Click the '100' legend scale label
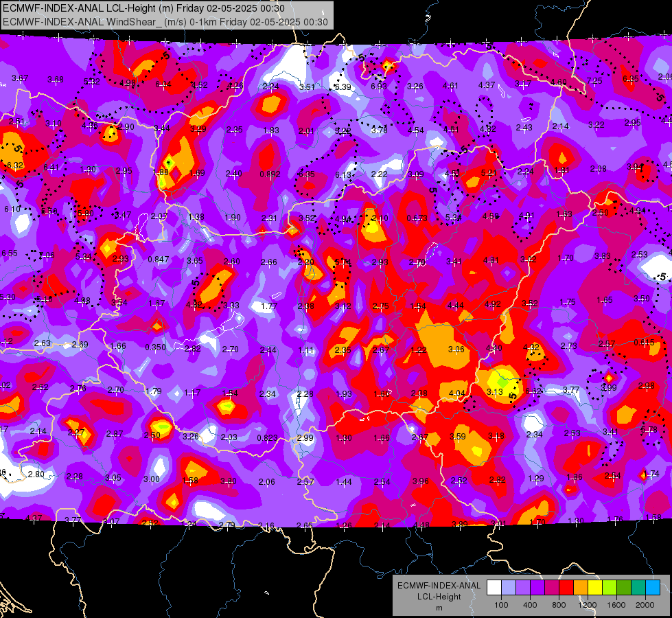 (501, 605)
